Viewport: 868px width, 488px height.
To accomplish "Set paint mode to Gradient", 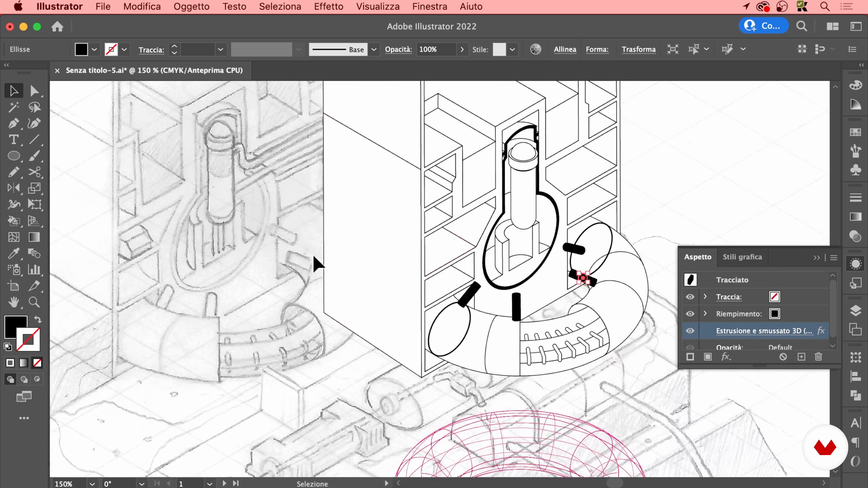I will tap(24, 363).
